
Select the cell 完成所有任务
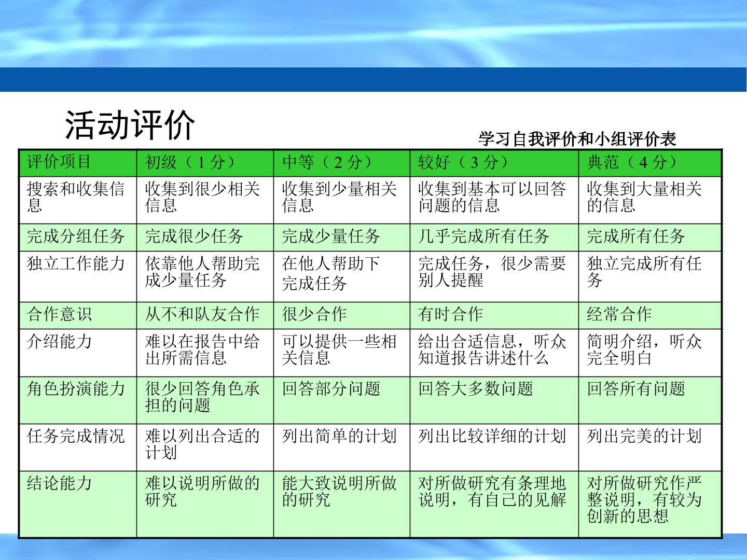pos(650,237)
